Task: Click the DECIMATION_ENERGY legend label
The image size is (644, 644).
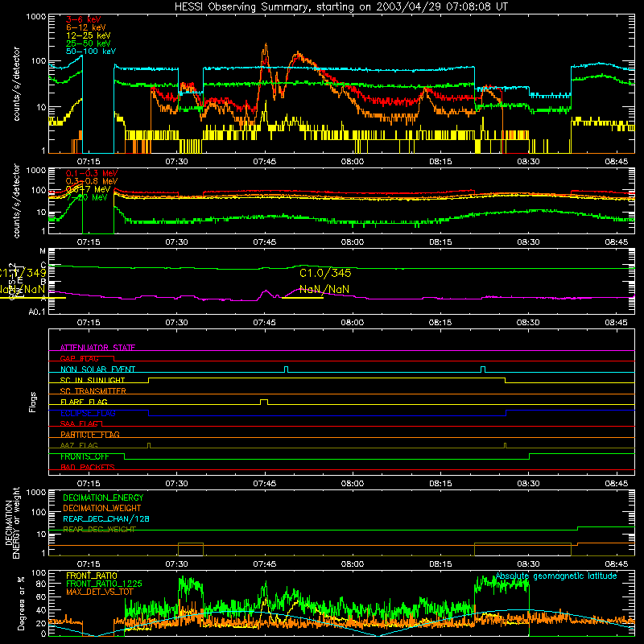Action: [x=103, y=497]
